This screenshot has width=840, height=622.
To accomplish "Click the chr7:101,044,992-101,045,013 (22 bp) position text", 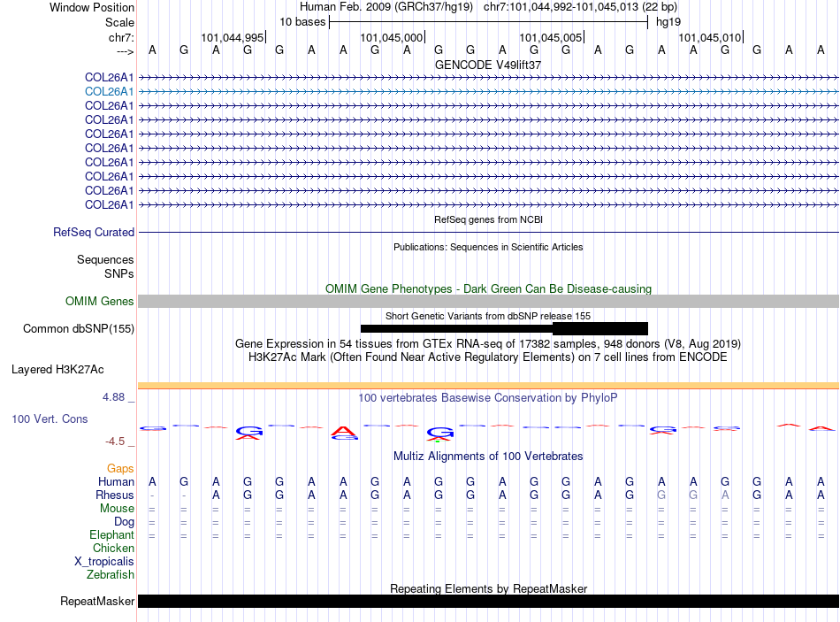I will (x=580, y=7).
